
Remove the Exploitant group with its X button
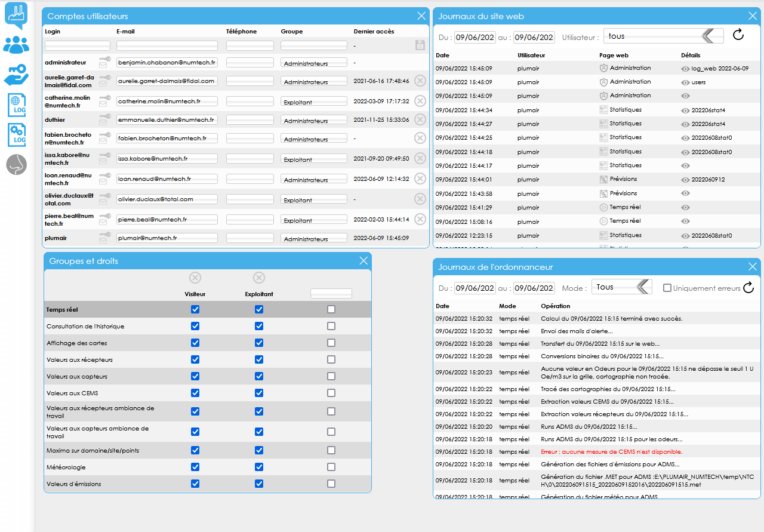coord(259,278)
